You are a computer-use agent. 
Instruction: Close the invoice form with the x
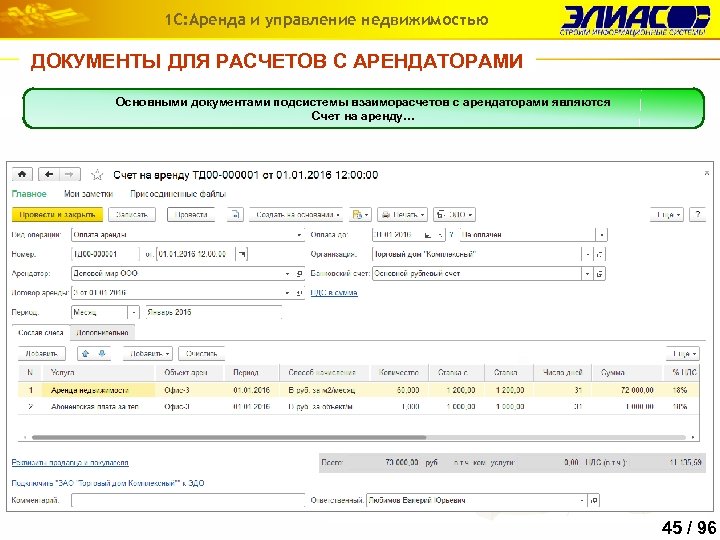point(707,173)
